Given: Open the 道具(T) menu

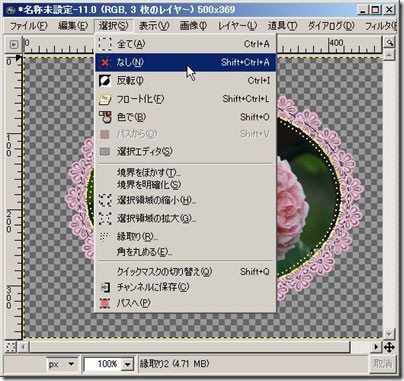Looking at the screenshot, I should tap(282, 26).
